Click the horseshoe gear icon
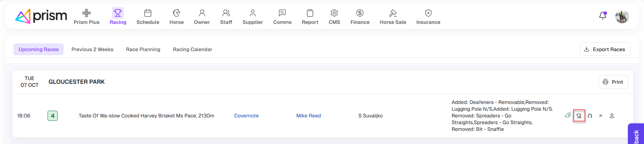The height and width of the screenshot is (144, 644). 590,116
